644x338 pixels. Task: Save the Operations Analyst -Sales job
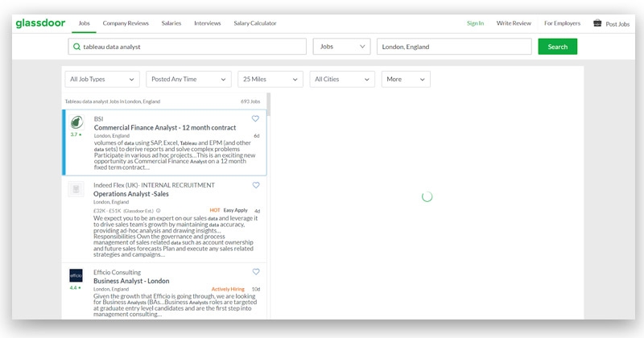point(256,185)
